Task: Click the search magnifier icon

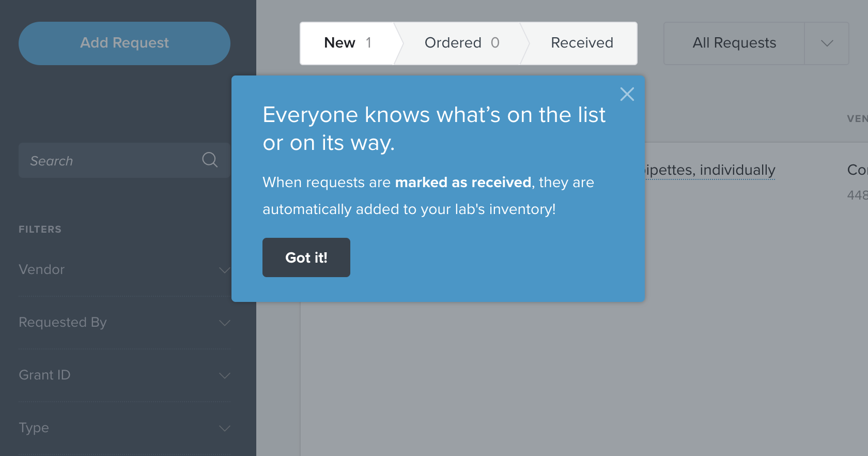Action: [210, 160]
